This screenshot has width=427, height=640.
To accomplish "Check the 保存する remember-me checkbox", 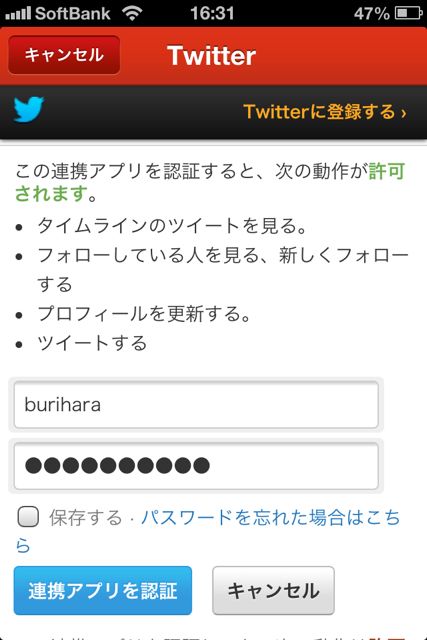I will (28, 517).
